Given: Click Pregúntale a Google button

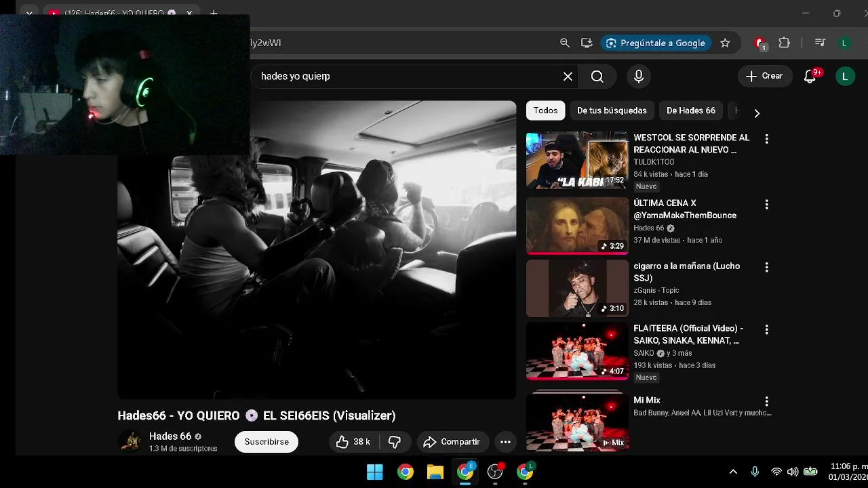Looking at the screenshot, I should [655, 43].
